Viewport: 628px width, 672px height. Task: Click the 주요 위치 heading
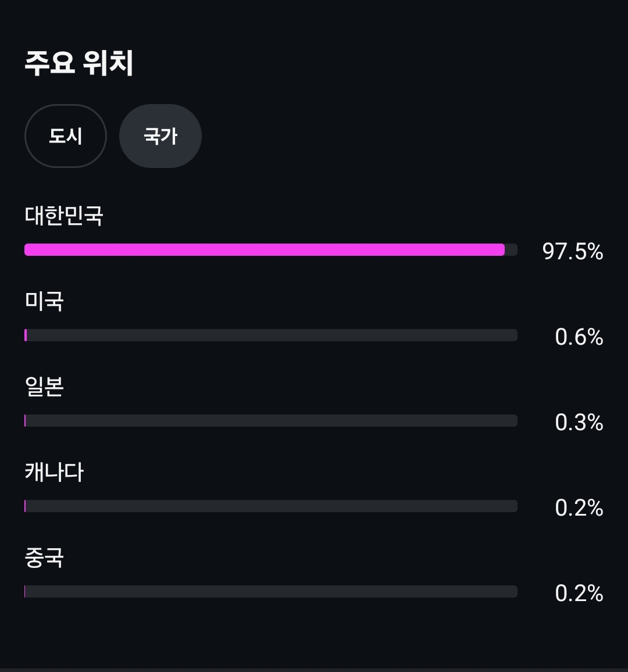click(x=79, y=63)
